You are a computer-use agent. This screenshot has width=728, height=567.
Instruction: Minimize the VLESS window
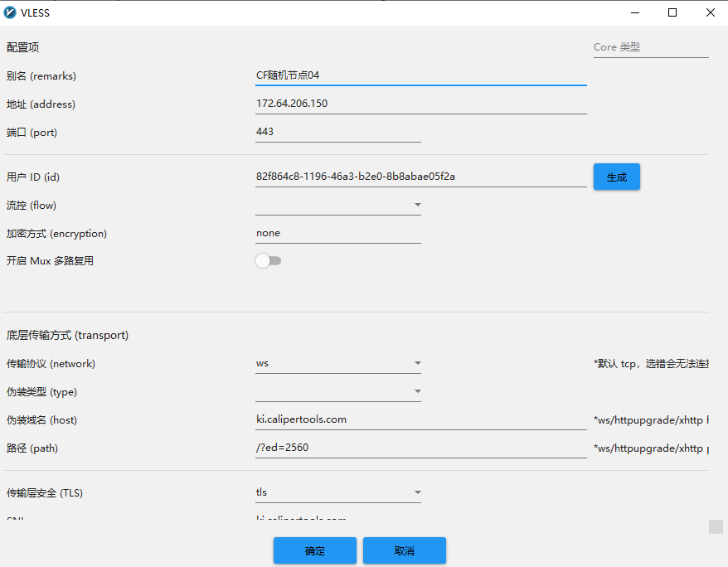[x=635, y=12]
